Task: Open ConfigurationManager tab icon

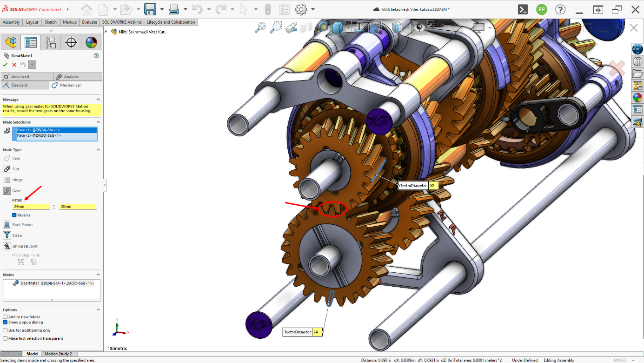Action: point(51,43)
